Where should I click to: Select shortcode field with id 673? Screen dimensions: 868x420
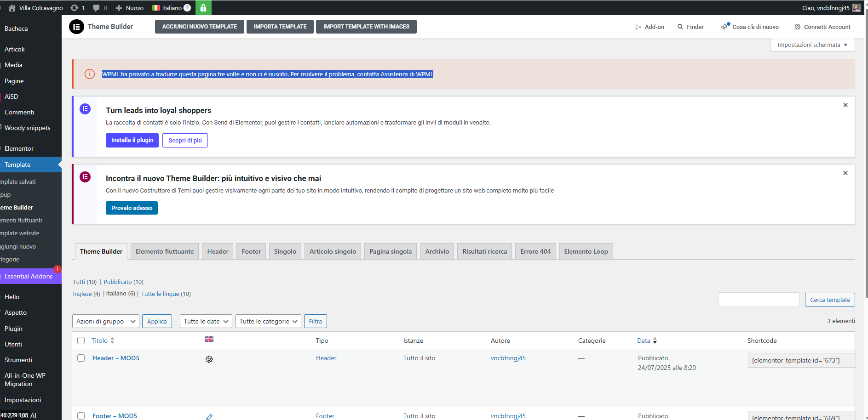click(x=801, y=360)
